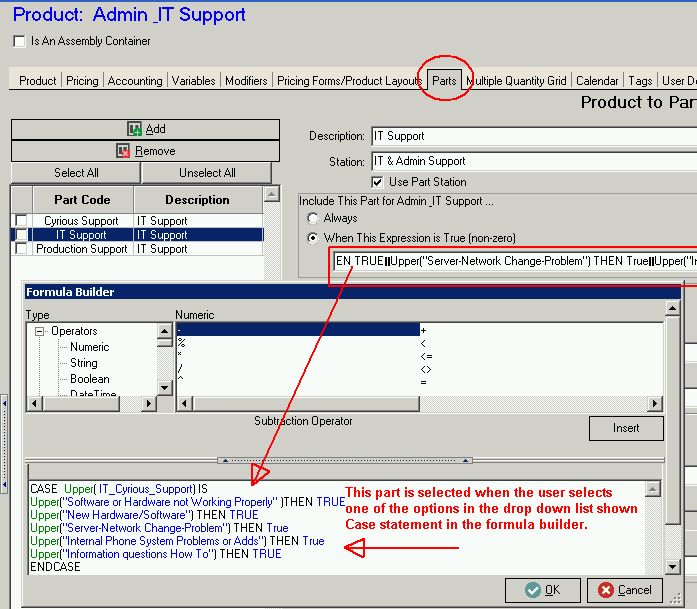The image size is (697, 609).
Task: Check the Cyrious Support row checkbox
Action: click(21, 220)
